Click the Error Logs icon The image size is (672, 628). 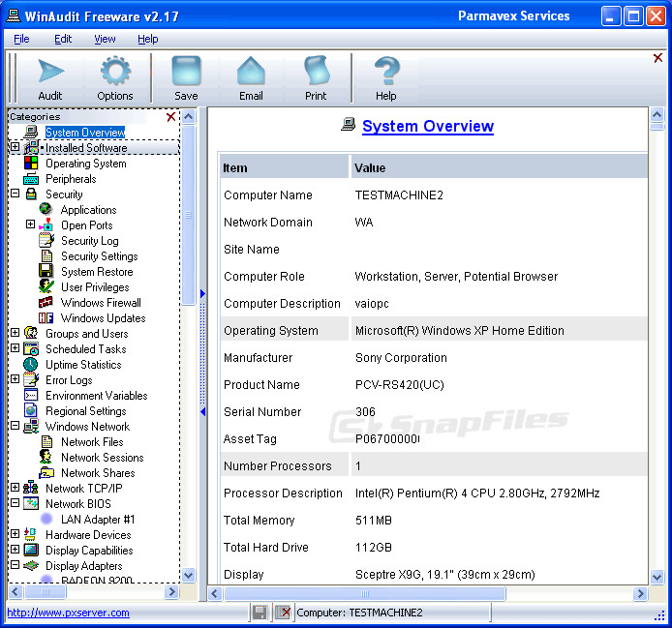tap(31, 379)
